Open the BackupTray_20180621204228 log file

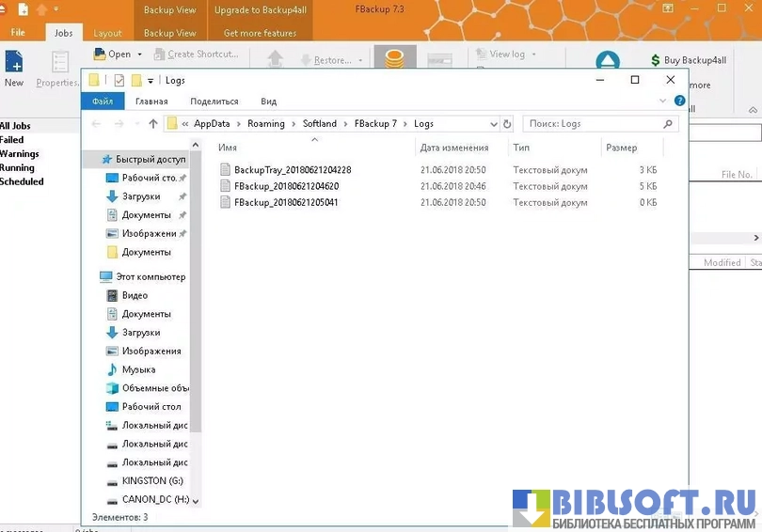(x=292, y=170)
